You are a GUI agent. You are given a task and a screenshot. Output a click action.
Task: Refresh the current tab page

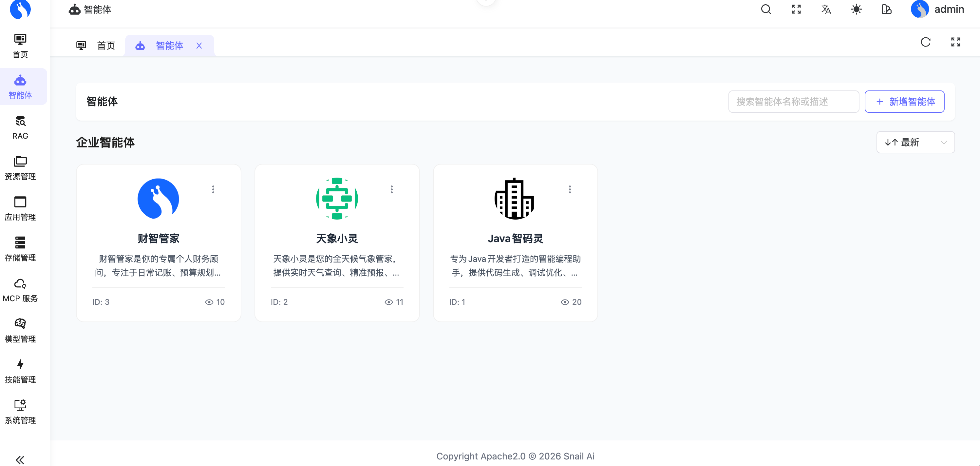click(925, 42)
